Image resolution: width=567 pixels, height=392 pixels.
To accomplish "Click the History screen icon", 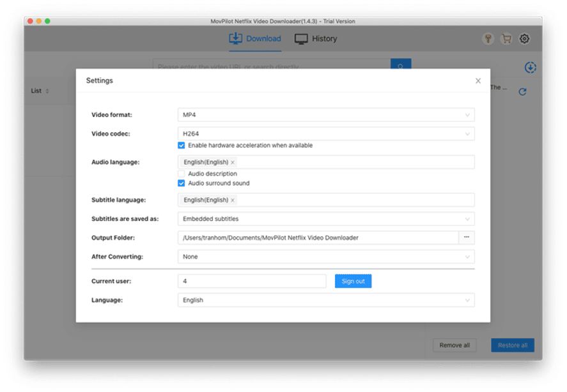I will tap(300, 38).
